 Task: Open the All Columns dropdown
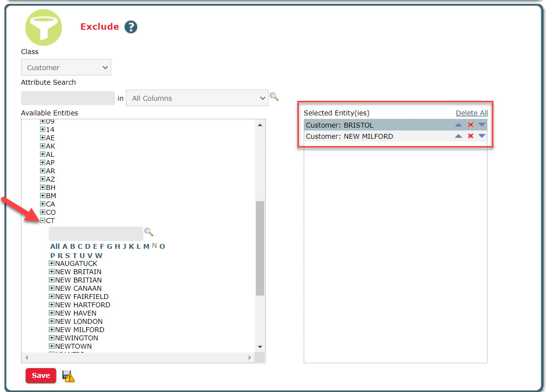point(197,98)
